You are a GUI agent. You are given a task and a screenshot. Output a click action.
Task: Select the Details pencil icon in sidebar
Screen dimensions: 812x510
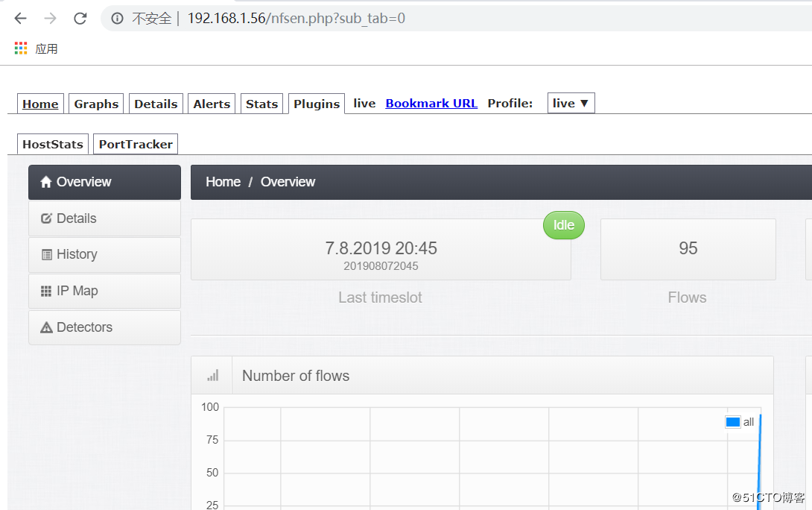pyautogui.click(x=45, y=218)
